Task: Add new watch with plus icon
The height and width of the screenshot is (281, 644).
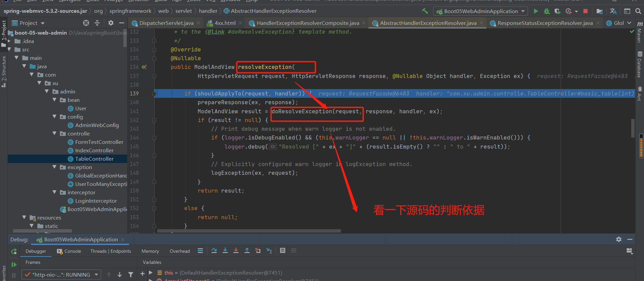Action: click(143, 274)
